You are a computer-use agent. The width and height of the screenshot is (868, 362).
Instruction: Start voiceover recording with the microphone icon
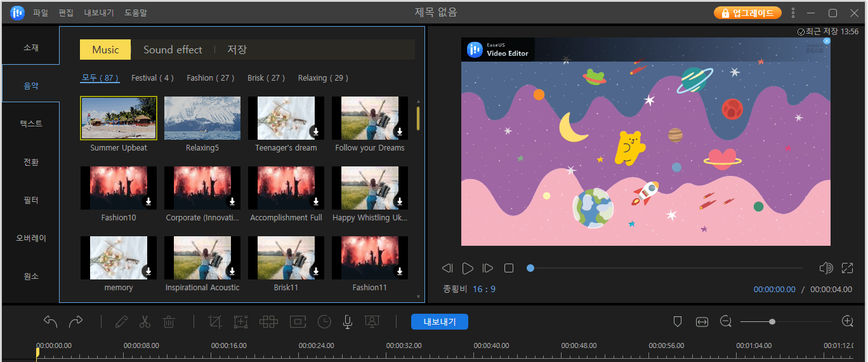(348, 322)
